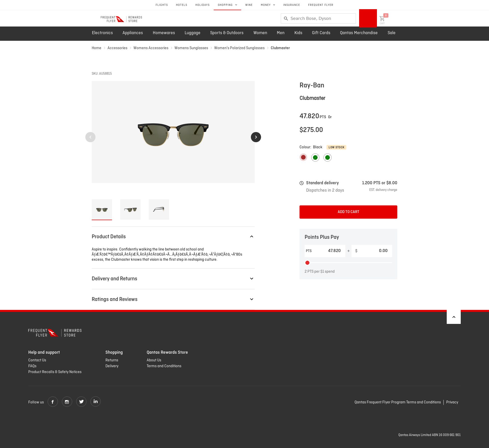Go to Womens Sunglasses breadcrumb link
The height and width of the screenshot is (448, 489).
(x=191, y=48)
